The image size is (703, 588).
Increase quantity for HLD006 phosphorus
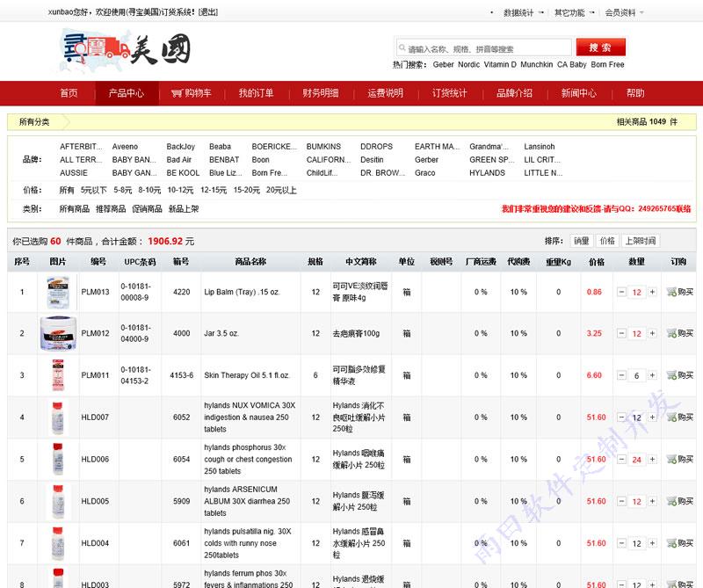coord(652,460)
